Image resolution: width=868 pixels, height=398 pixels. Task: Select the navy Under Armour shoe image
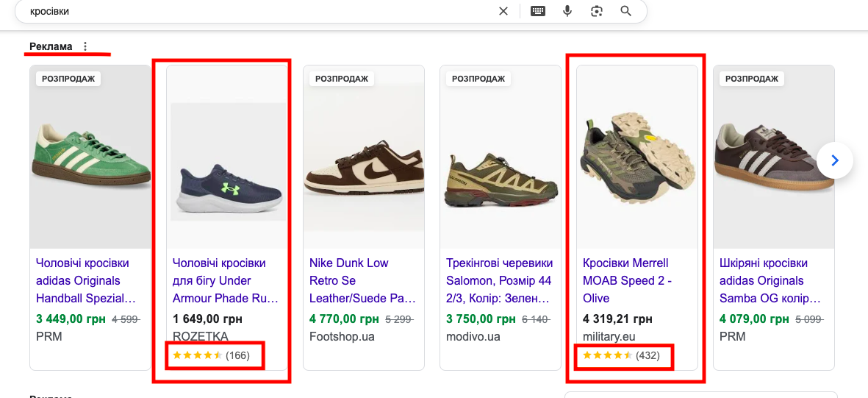228,161
